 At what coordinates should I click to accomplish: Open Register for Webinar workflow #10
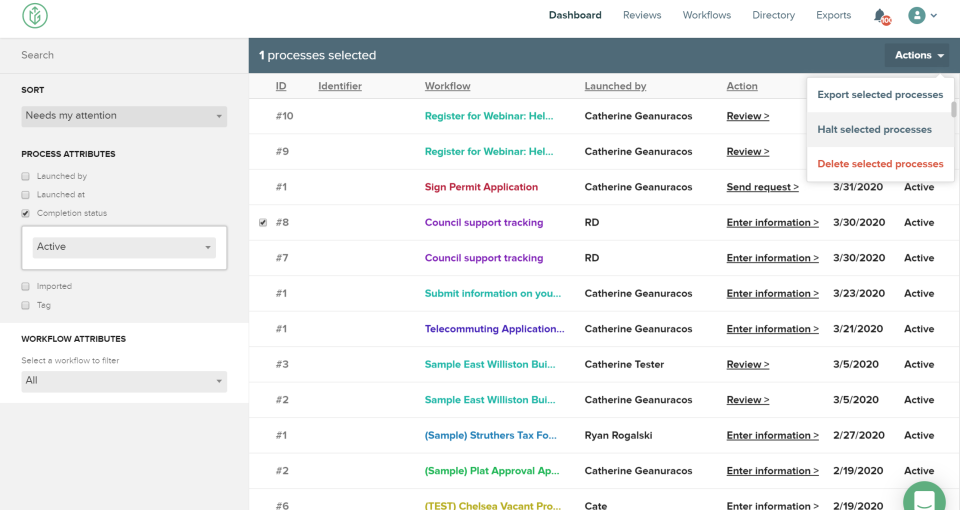pyautogui.click(x=489, y=116)
